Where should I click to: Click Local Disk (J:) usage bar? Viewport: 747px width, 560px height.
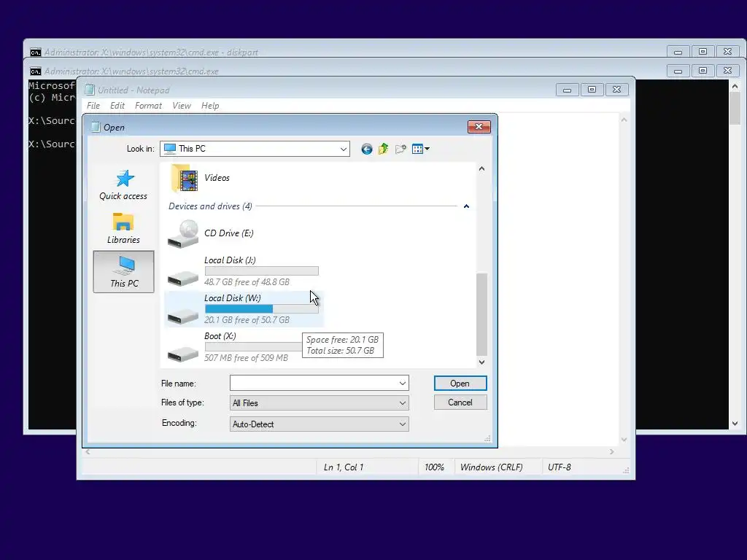click(262, 271)
